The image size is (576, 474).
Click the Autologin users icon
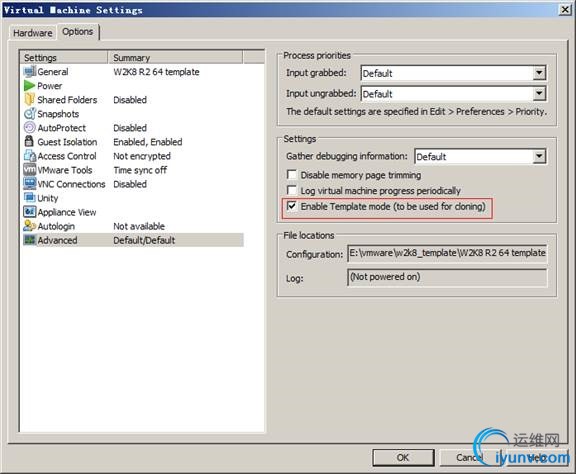(x=30, y=226)
